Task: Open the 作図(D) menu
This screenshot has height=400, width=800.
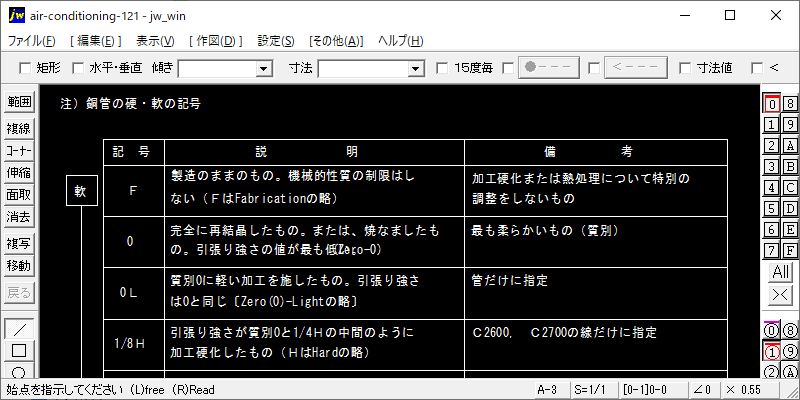Action: click(x=215, y=41)
